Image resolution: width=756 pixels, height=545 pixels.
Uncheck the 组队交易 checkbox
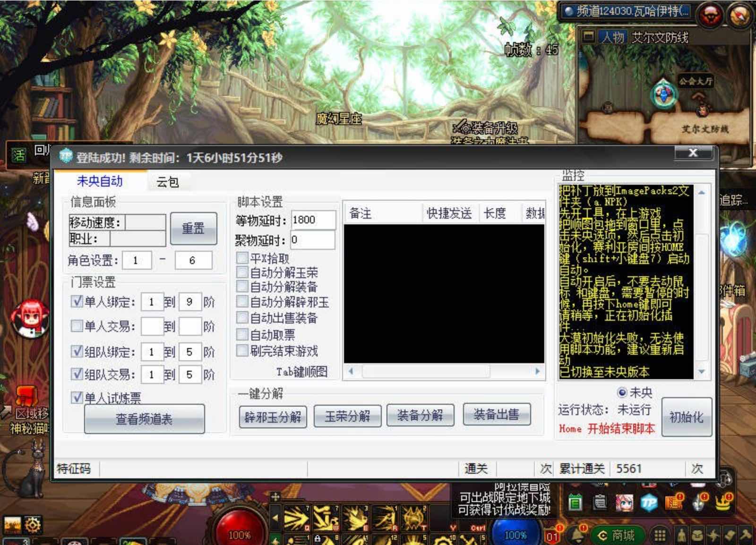(x=77, y=374)
